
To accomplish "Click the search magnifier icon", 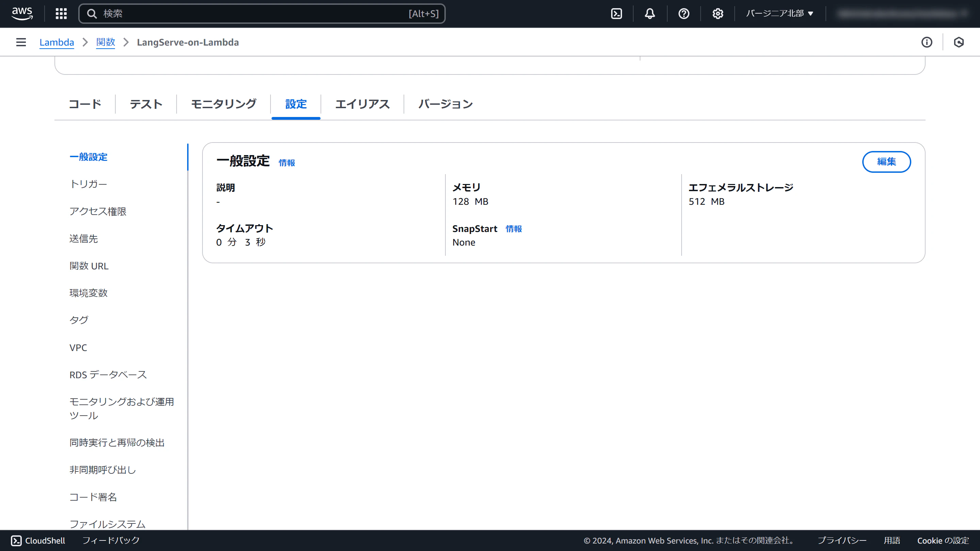I will (92, 14).
